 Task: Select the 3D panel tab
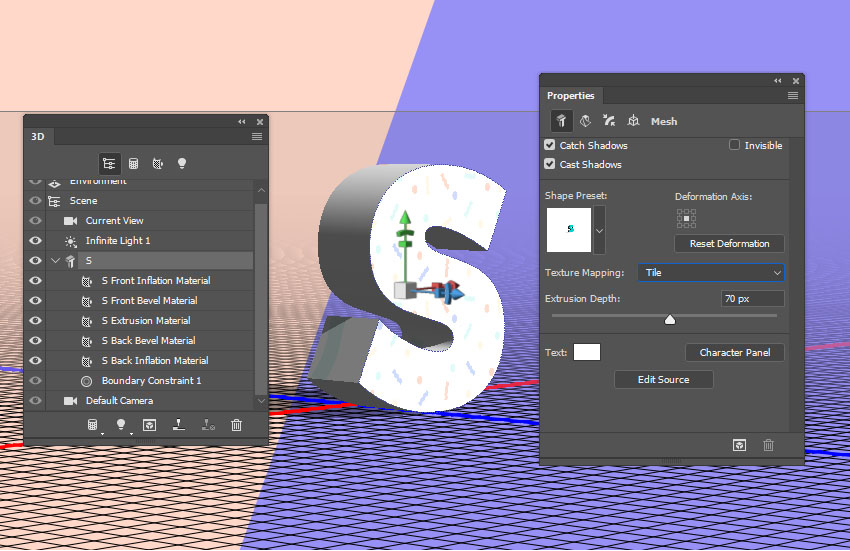pyautogui.click(x=38, y=136)
